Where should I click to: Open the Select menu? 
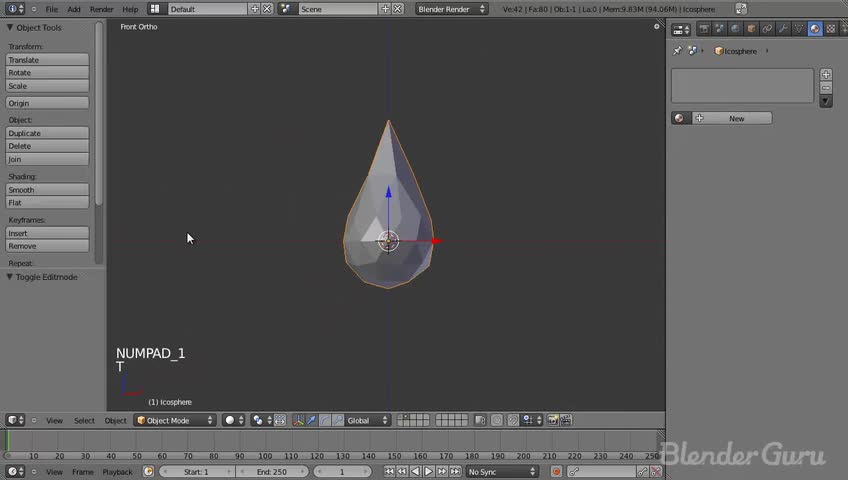click(84, 421)
